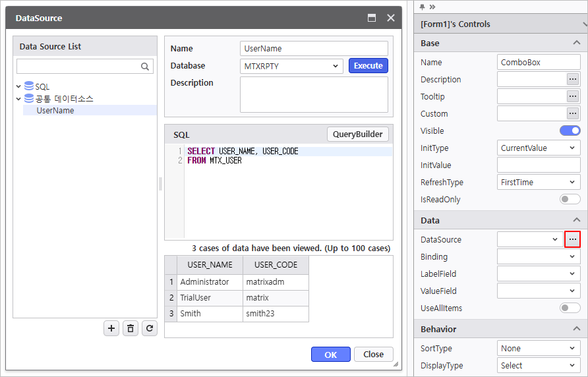Confirm with the OK button
The image size is (588, 377).
point(331,355)
